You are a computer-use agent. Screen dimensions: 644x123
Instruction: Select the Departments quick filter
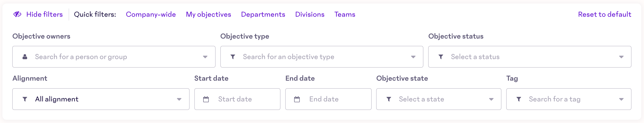click(263, 14)
